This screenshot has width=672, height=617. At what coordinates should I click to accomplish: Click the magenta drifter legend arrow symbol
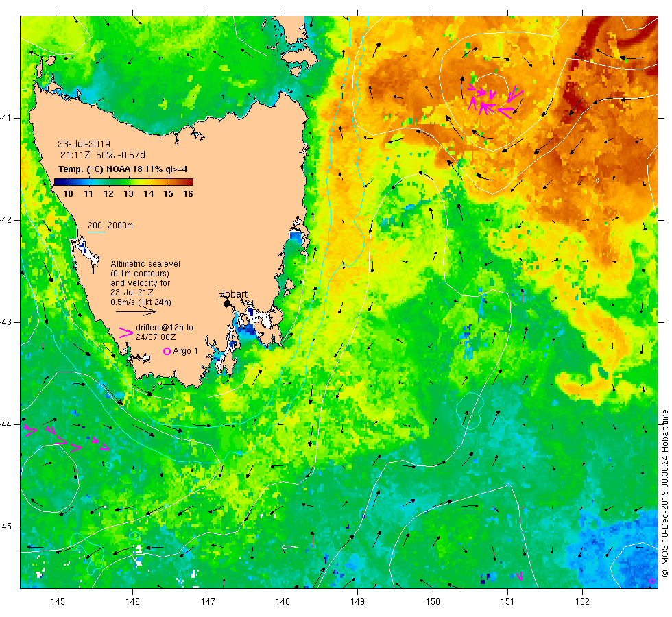[x=126, y=332]
